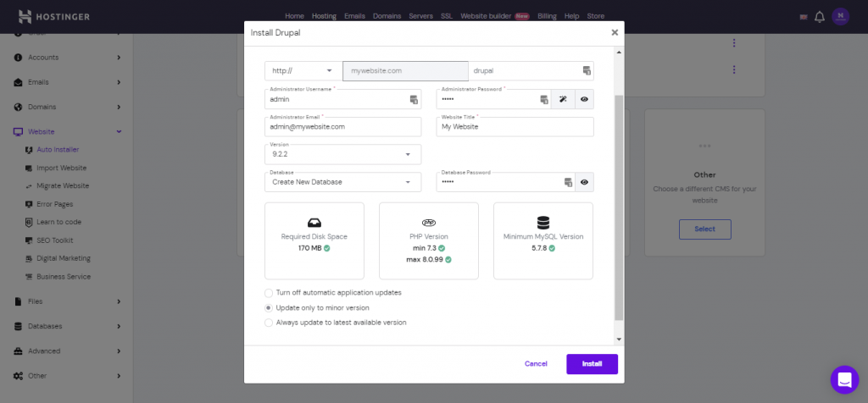Viewport: 868px width, 403px height.
Task: Click the Cancel button
Action: [536, 364]
